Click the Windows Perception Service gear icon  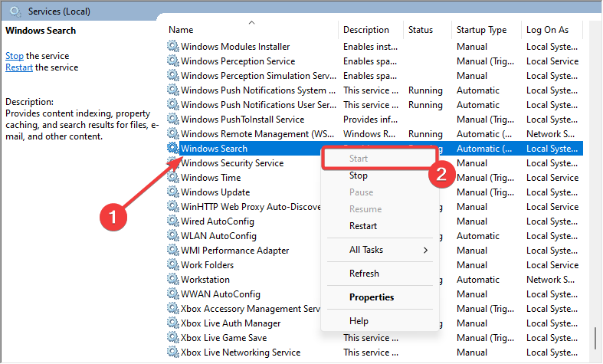[x=172, y=61]
